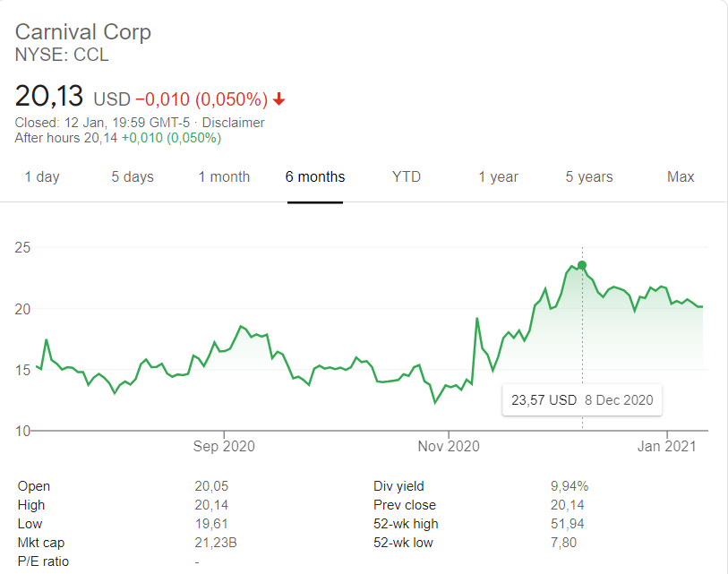Click the Mkt cap label

coord(41,543)
